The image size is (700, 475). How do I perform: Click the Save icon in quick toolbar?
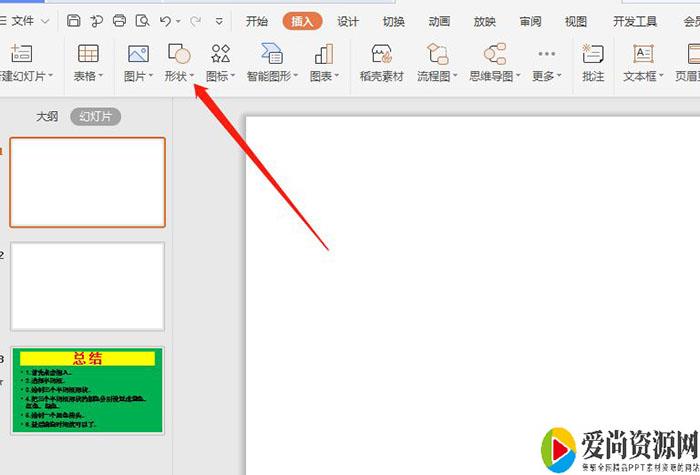coord(74,21)
